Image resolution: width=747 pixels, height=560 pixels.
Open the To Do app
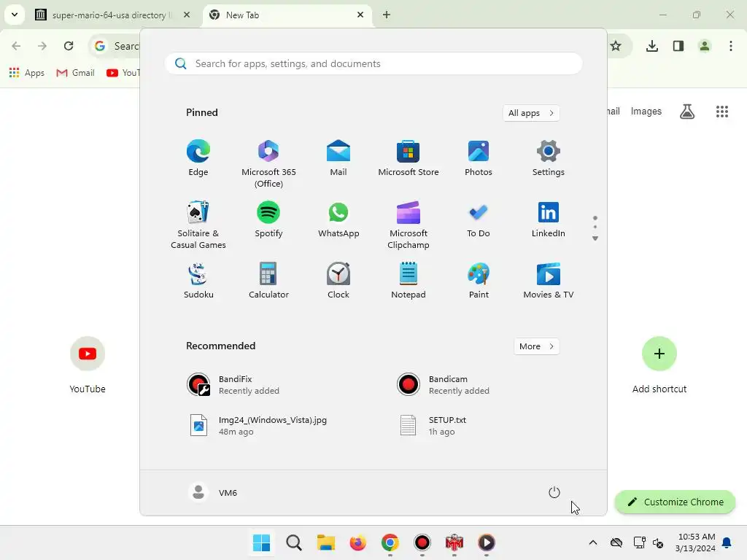pyautogui.click(x=479, y=219)
